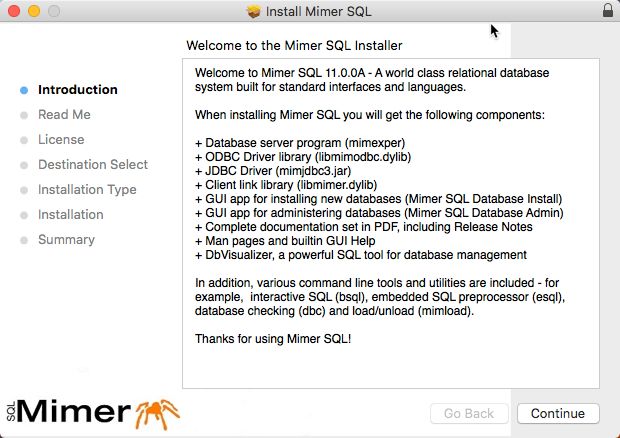
Task: Click the 'Install Mimer SQL' window title
Action: coord(319,11)
